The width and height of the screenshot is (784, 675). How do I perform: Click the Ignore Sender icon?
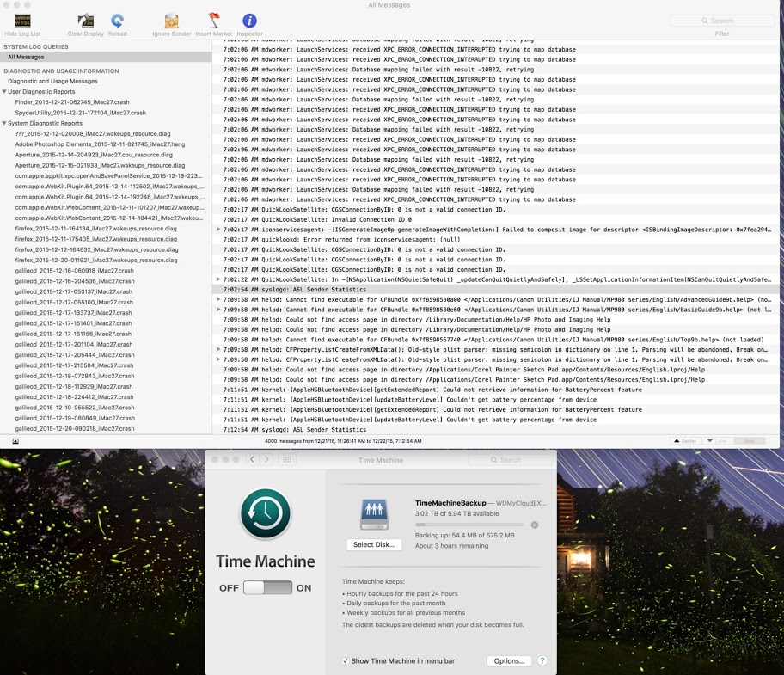(x=172, y=21)
